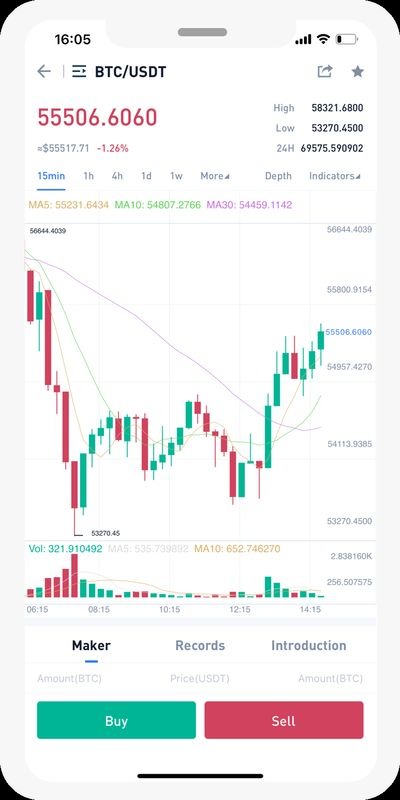Switch chart to 1h interval
This screenshot has height=800, width=400.
pyautogui.click(x=89, y=176)
